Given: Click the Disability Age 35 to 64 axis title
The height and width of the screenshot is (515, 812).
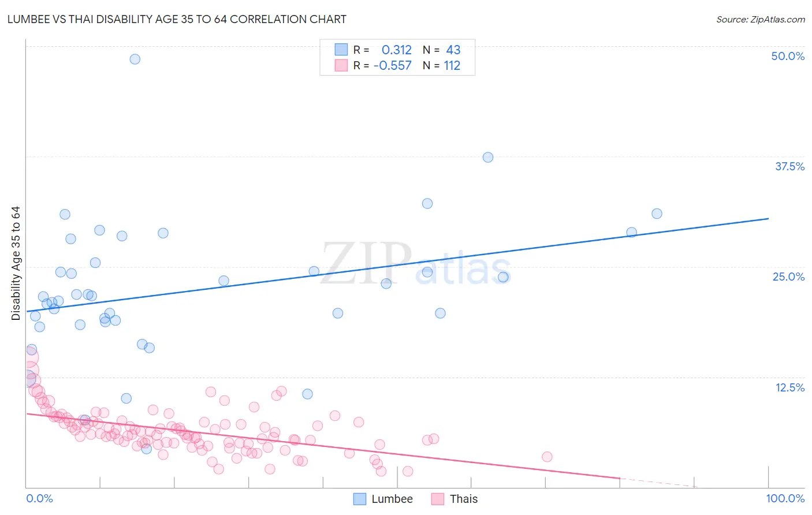Looking at the screenshot, I should click(x=16, y=263).
